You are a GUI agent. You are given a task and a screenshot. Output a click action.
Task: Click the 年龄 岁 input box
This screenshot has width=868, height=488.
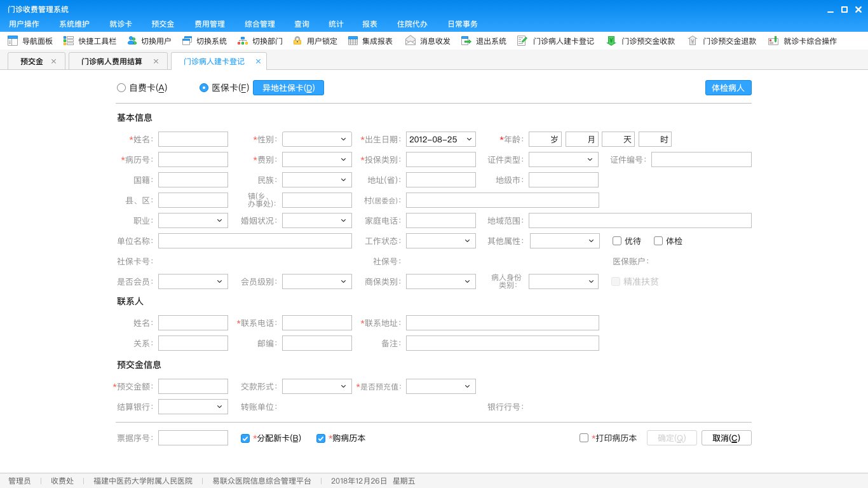(x=545, y=139)
